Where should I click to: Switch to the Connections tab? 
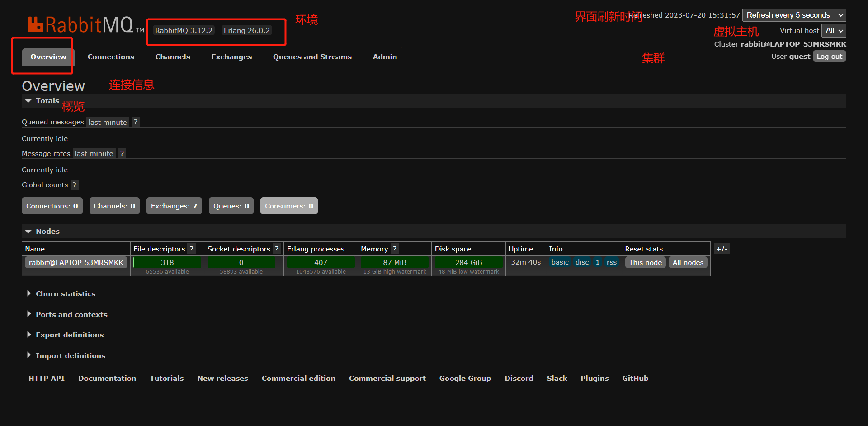click(x=111, y=57)
